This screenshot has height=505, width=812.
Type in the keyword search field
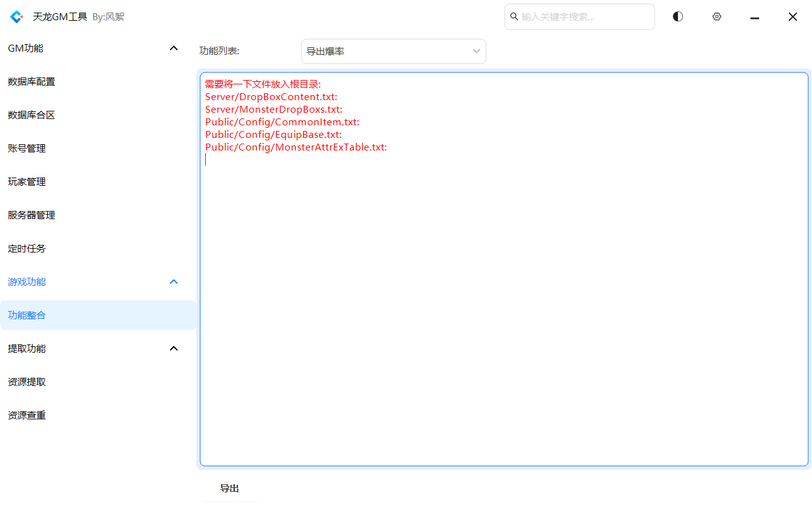tap(585, 17)
